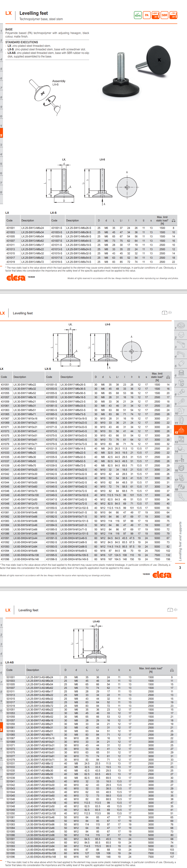Select category tab 1 handwheel icon
187x868 pixels.
click(x=181, y=325)
